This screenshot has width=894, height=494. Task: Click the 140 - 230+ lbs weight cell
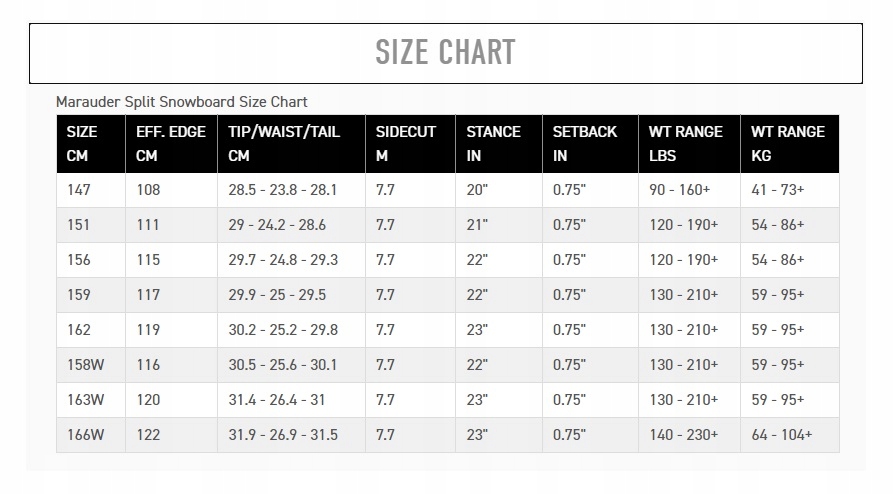(684, 435)
